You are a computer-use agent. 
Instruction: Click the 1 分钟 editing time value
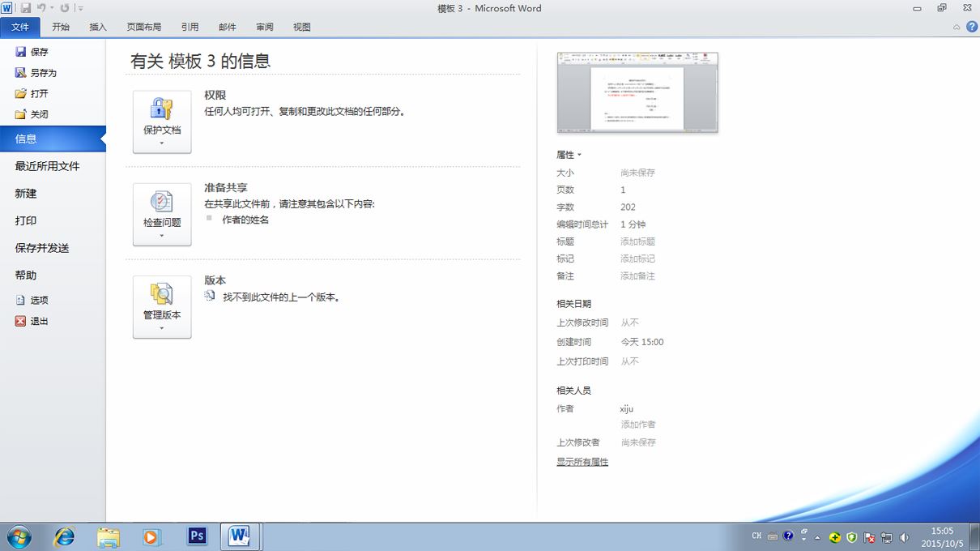633,224
